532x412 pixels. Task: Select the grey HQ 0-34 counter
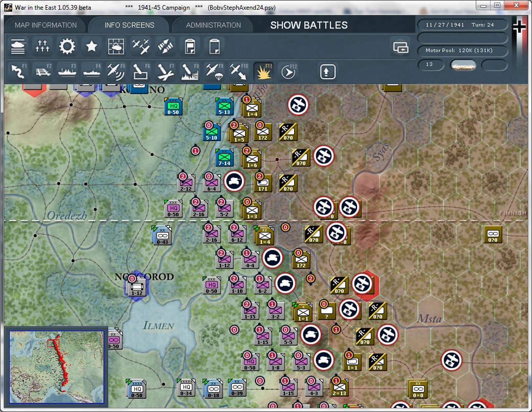click(186, 388)
